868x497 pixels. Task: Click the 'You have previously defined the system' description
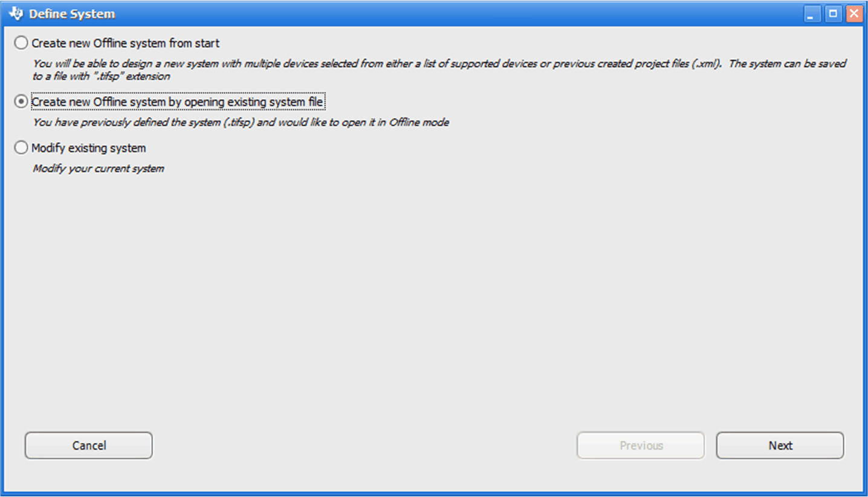coord(241,123)
